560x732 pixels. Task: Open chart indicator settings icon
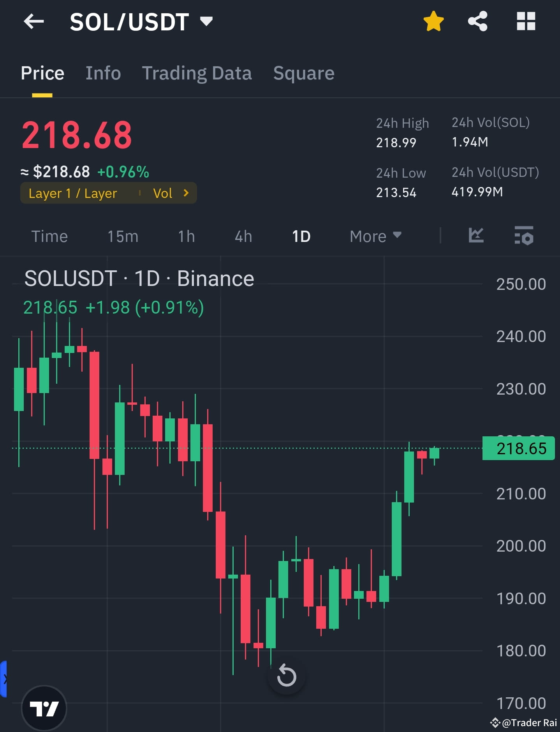click(x=523, y=236)
